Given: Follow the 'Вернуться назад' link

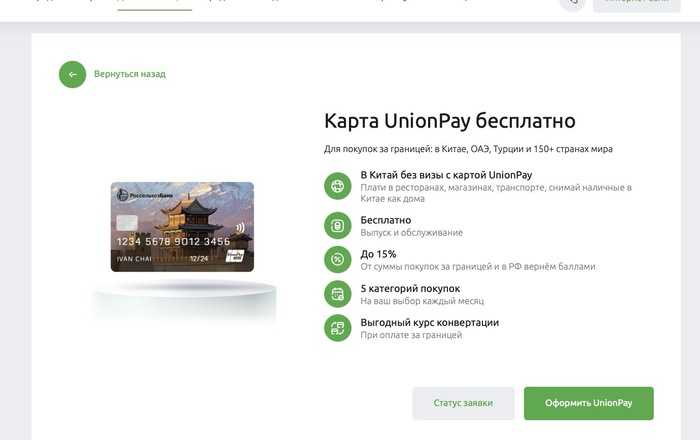Looking at the screenshot, I should click(x=130, y=74).
